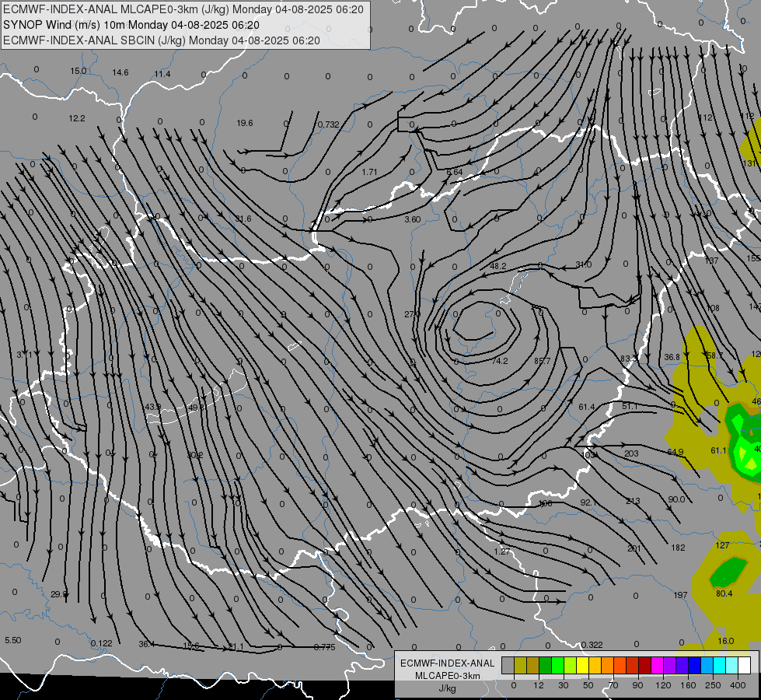
Task: Click the map value '51.1'
Action: (x=630, y=406)
